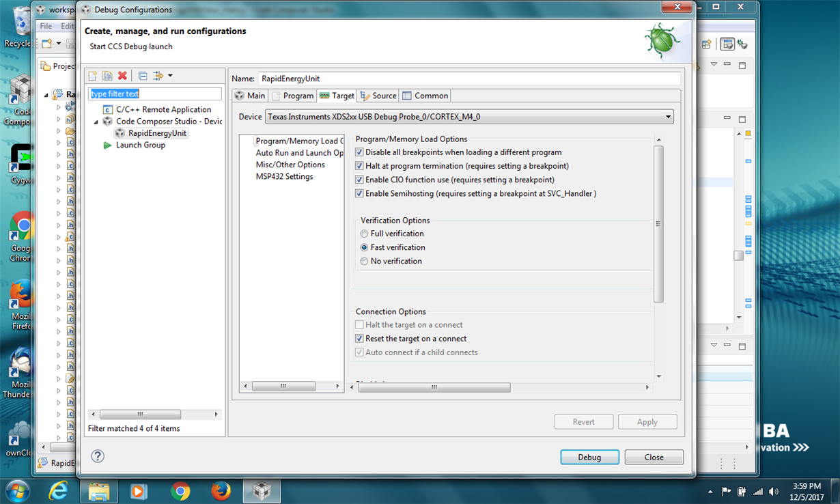Delete selected launch configuration red X
Image resolution: width=840 pixels, height=504 pixels.
[x=122, y=76]
